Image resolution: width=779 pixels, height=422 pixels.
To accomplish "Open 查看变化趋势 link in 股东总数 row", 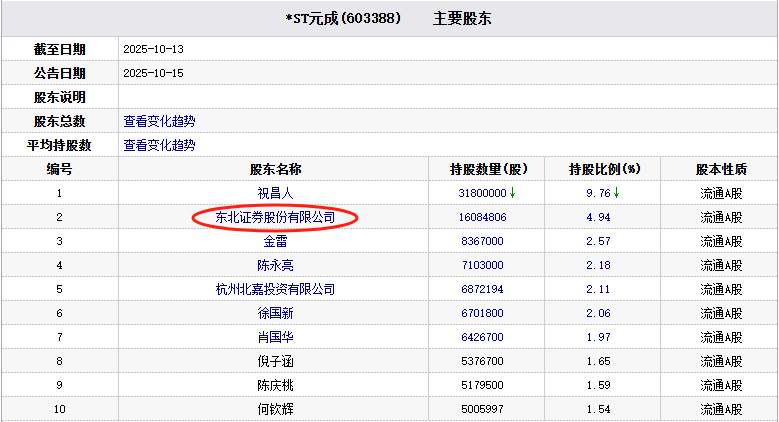I will click(159, 121).
